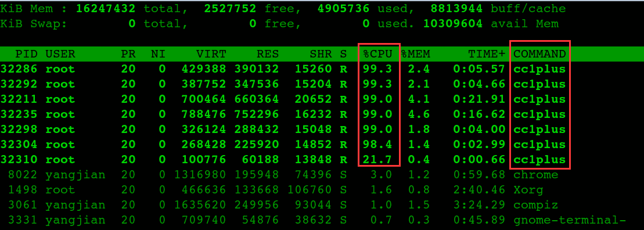Click the compiz command name

coord(536,205)
